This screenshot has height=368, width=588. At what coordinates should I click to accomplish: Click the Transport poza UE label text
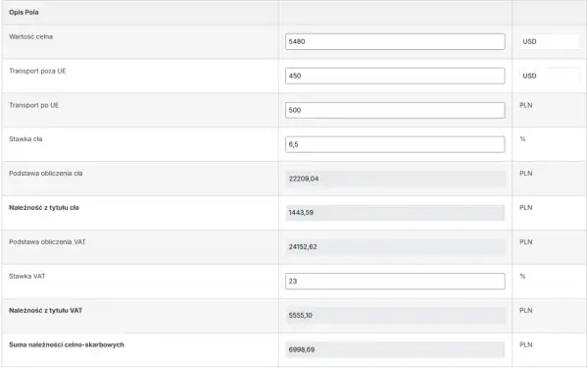37,71
